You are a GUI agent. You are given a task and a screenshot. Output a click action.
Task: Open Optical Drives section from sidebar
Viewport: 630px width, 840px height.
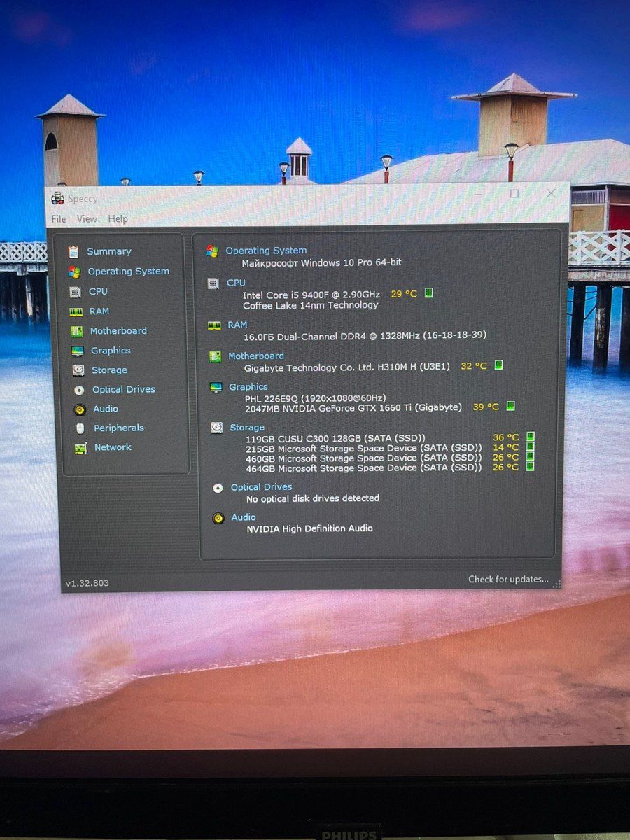124,390
